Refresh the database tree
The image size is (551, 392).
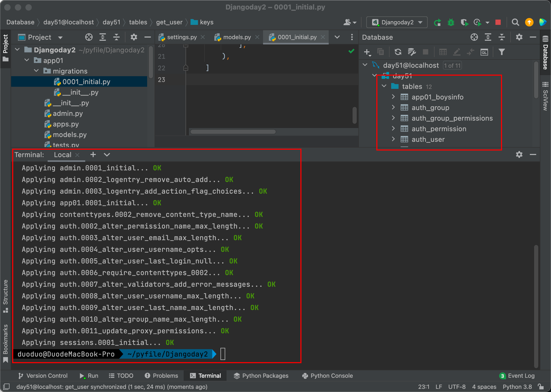[398, 52]
